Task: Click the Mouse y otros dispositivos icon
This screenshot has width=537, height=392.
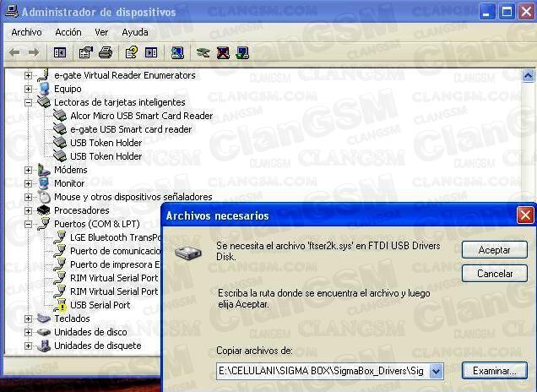Action: tap(44, 197)
